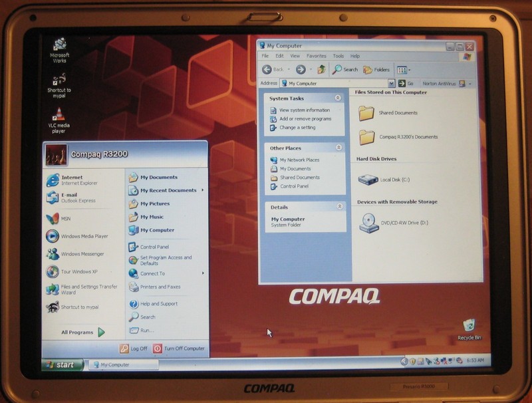Image resolution: width=532 pixels, height=403 pixels.
Task: Click the Compaq R3200 user picture
Action: click(56, 155)
